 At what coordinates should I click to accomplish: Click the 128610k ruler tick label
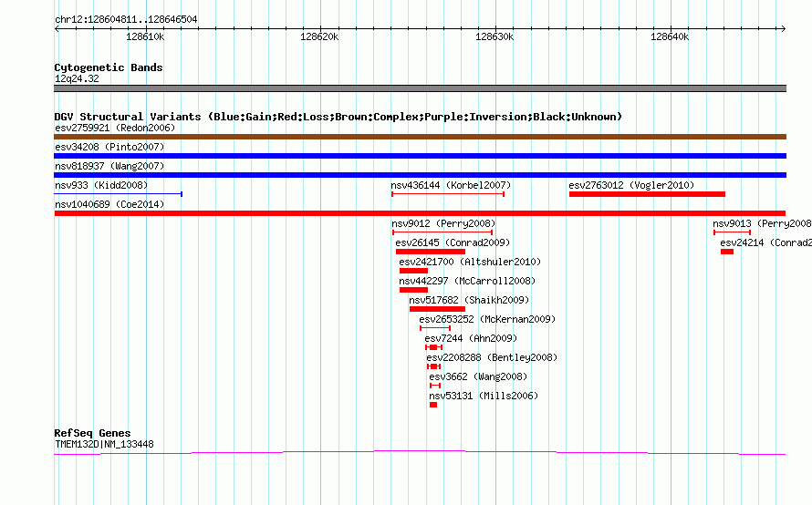[145, 36]
